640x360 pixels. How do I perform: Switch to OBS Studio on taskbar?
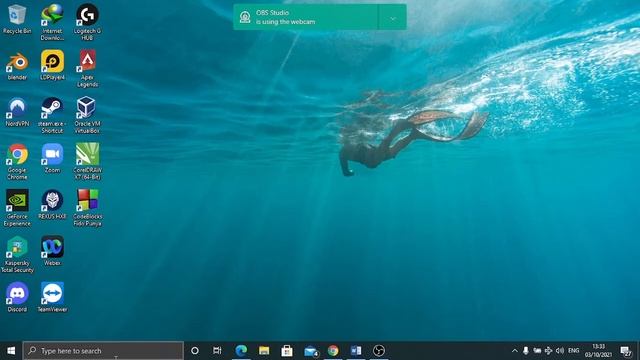point(379,351)
